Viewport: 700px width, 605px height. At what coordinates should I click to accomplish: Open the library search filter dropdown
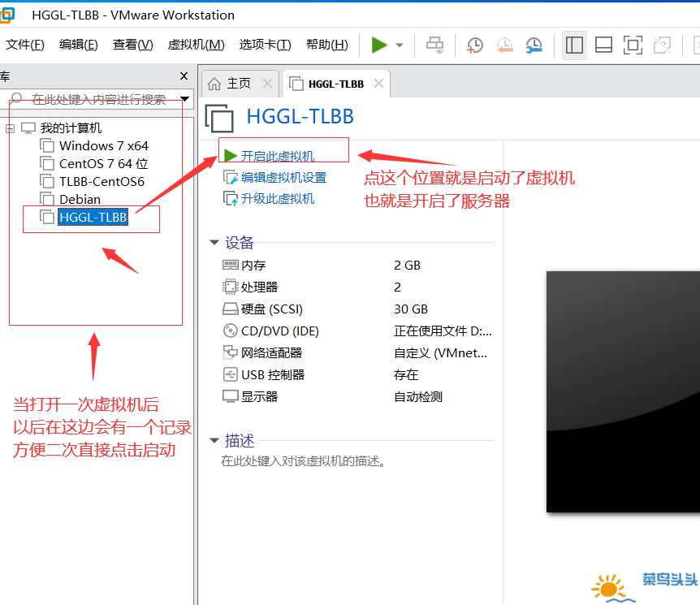pos(185,99)
